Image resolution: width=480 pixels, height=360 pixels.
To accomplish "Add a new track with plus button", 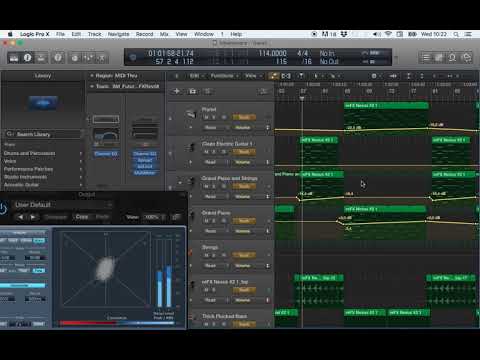I will 177,91.
